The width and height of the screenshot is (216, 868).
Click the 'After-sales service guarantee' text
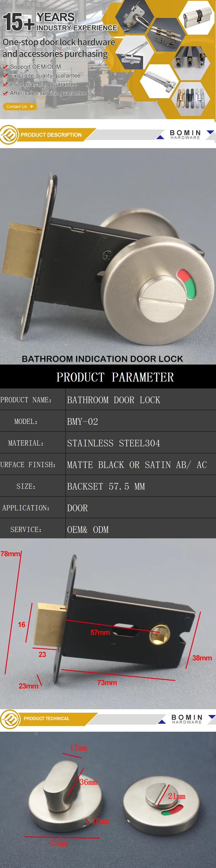click(x=48, y=93)
